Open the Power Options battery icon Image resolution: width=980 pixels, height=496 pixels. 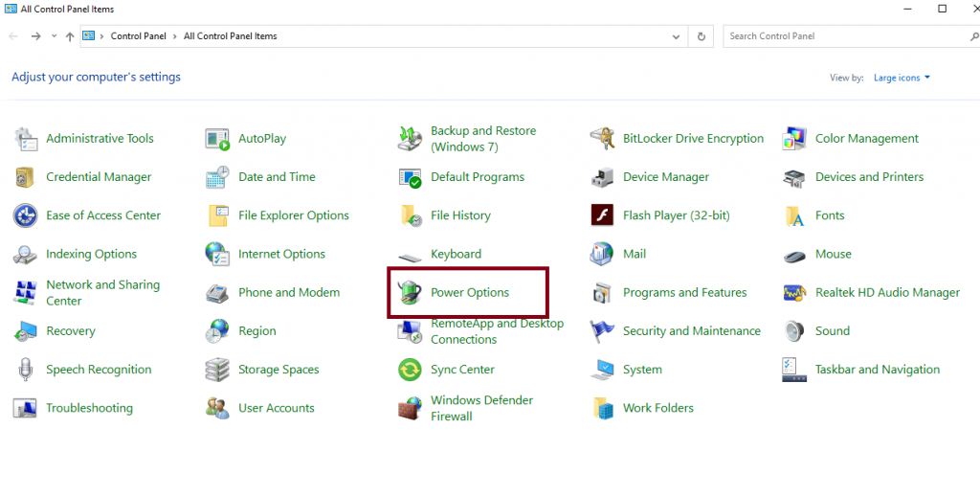click(410, 293)
